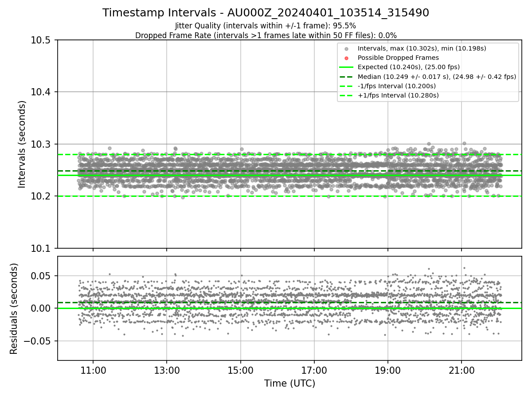The width and height of the screenshot is (532, 399).
Task: Click the dark green dashed line sample in the legend
Action: [347, 77]
